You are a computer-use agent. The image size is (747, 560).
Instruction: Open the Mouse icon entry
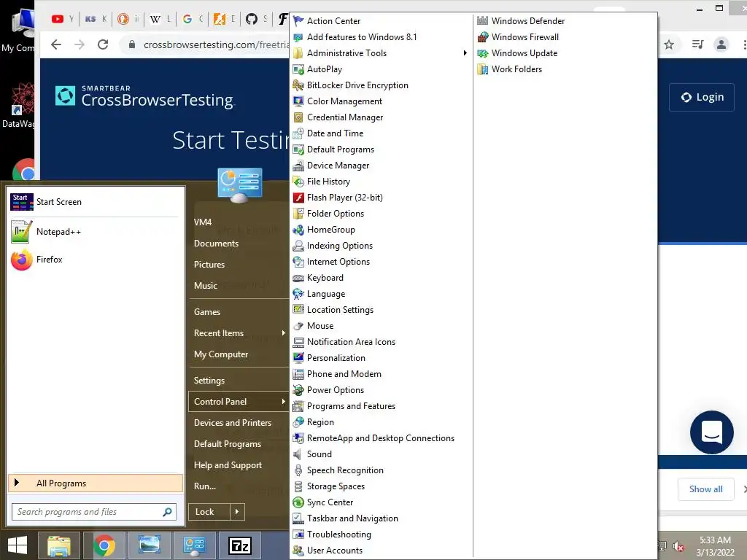pos(298,326)
